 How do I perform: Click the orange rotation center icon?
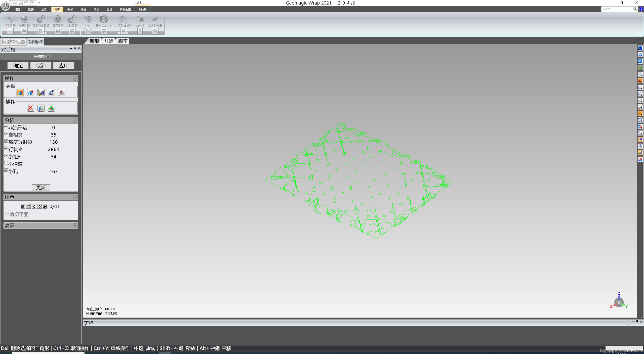[x=640, y=81]
